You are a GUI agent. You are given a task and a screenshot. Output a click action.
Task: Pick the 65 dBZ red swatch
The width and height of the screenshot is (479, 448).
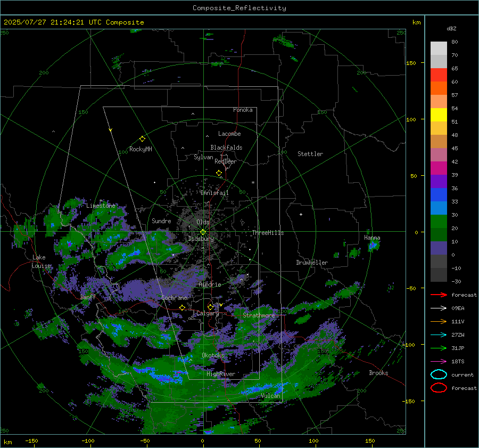tap(439, 75)
